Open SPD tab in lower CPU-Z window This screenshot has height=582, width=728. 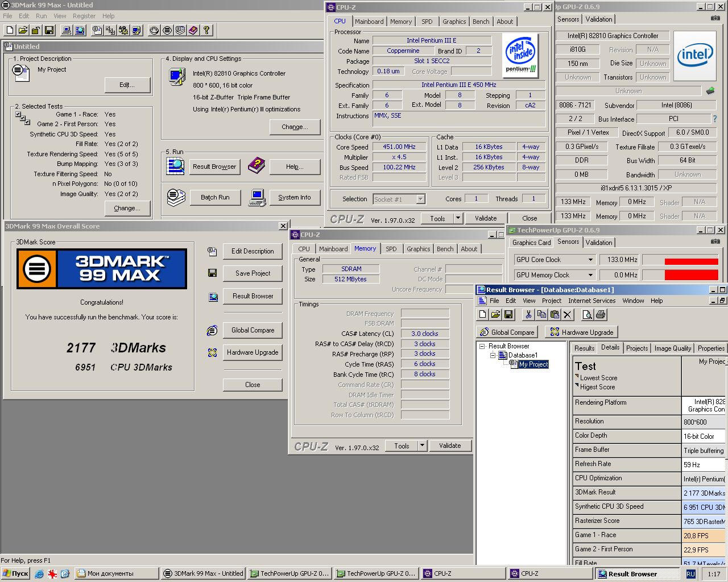[391, 249]
